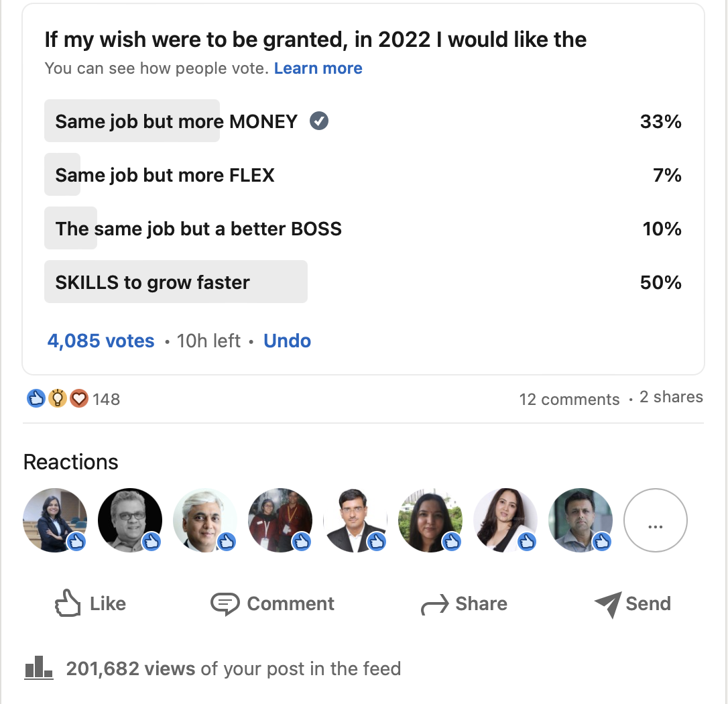Click the blue like reaction emoji
The height and width of the screenshot is (704, 728).
pos(36,398)
